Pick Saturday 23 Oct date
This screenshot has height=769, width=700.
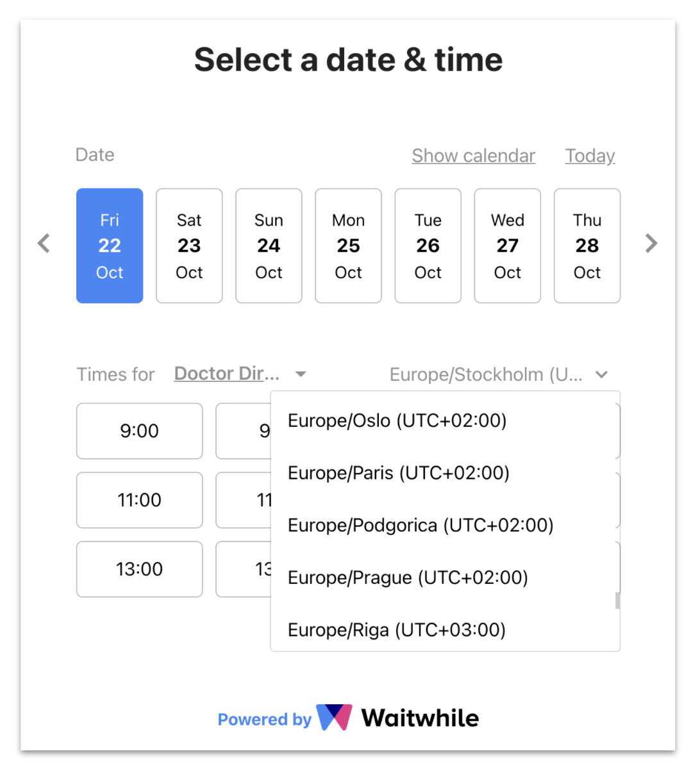pos(189,245)
